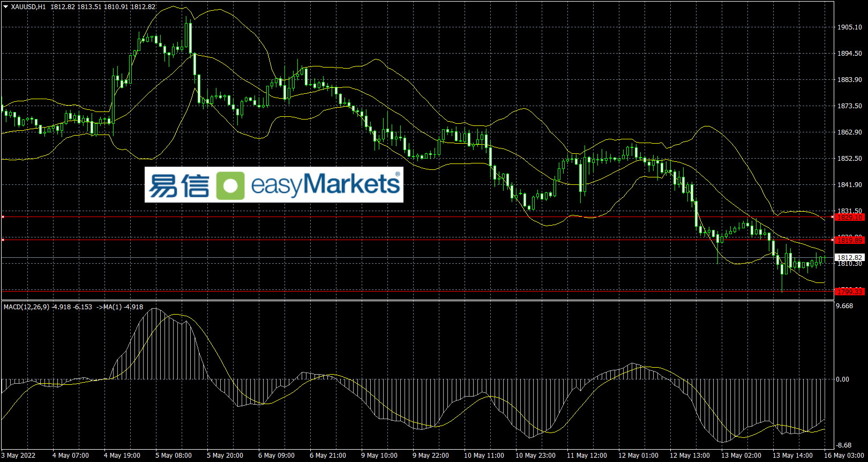Click the 5 May 20:00 time label
The width and height of the screenshot is (868, 462).
225,456
